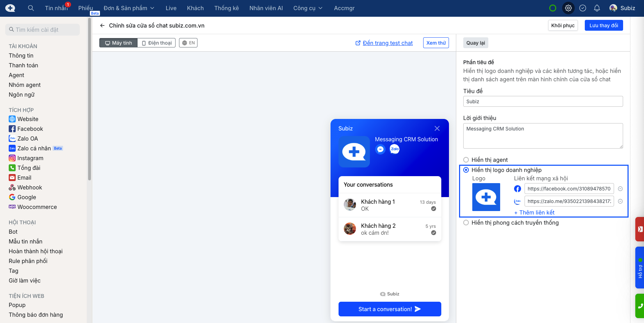Switch to the "Điện thoại" preview tab

[156, 43]
